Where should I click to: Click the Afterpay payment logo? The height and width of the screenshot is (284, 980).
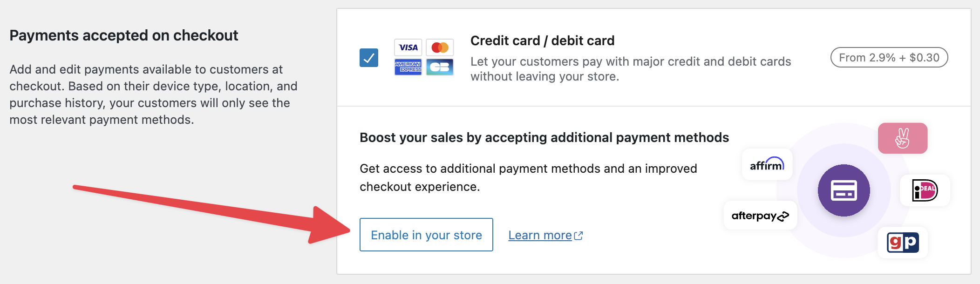pyautogui.click(x=760, y=216)
